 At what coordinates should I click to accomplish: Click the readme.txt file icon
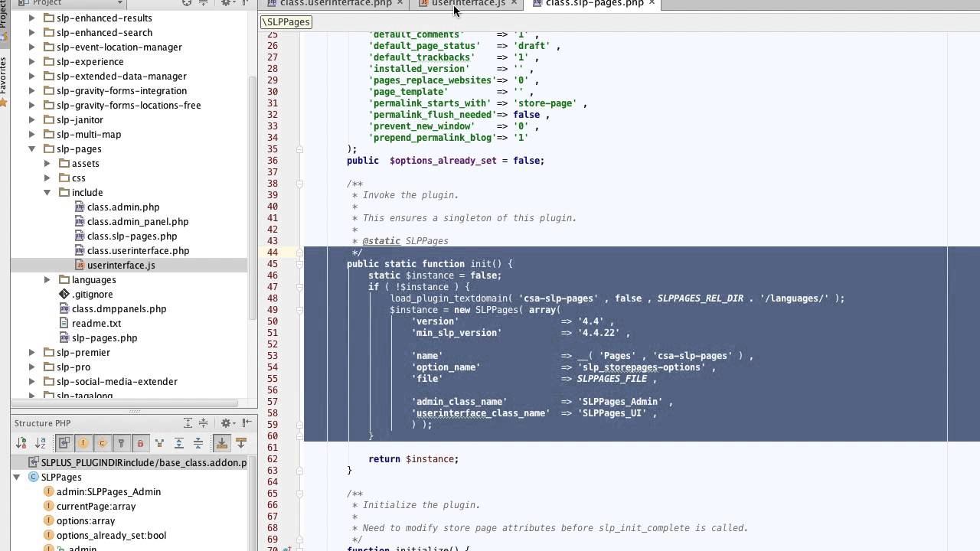point(65,323)
